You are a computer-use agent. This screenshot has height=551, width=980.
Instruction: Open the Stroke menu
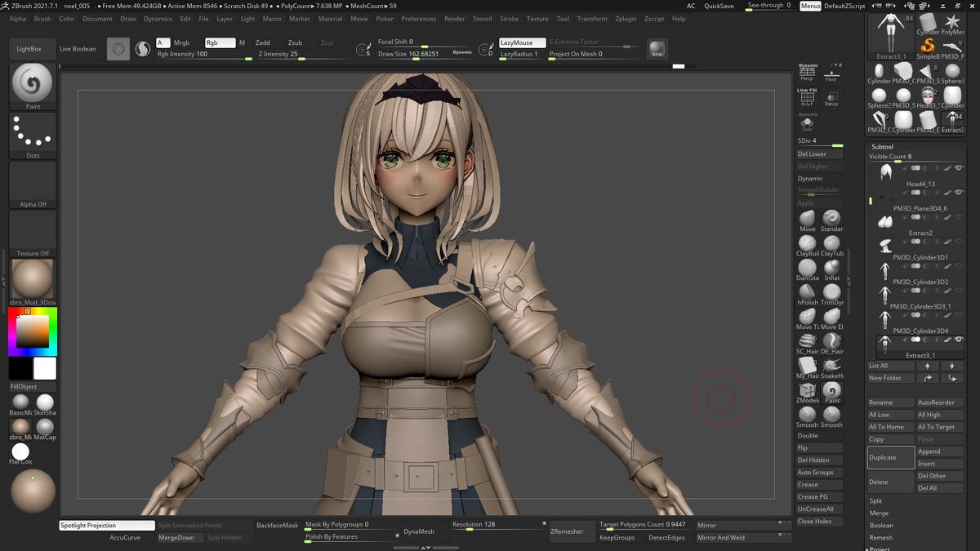pyautogui.click(x=509, y=18)
